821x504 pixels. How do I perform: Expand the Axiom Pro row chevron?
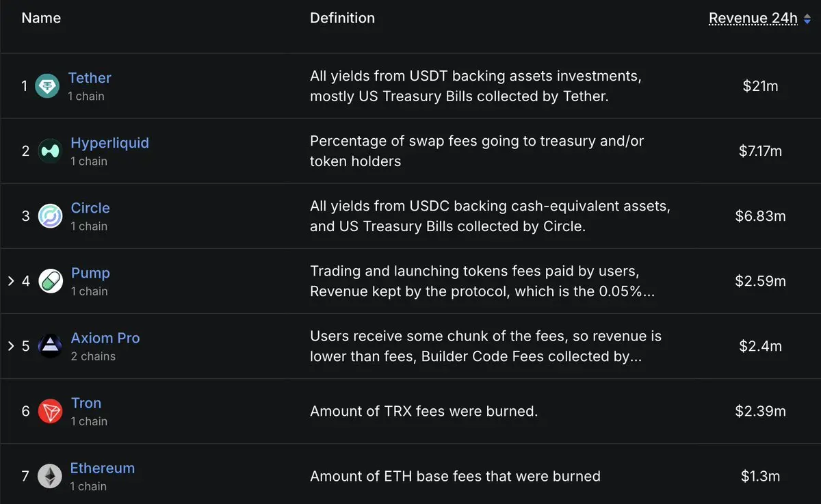10,346
